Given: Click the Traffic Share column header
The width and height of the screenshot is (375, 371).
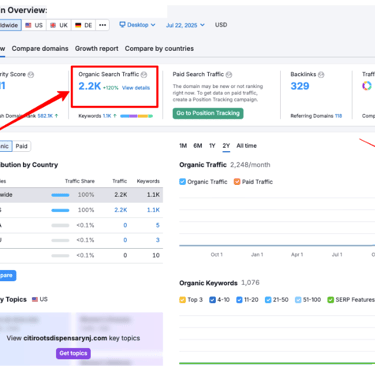Looking at the screenshot, I should [80, 181].
